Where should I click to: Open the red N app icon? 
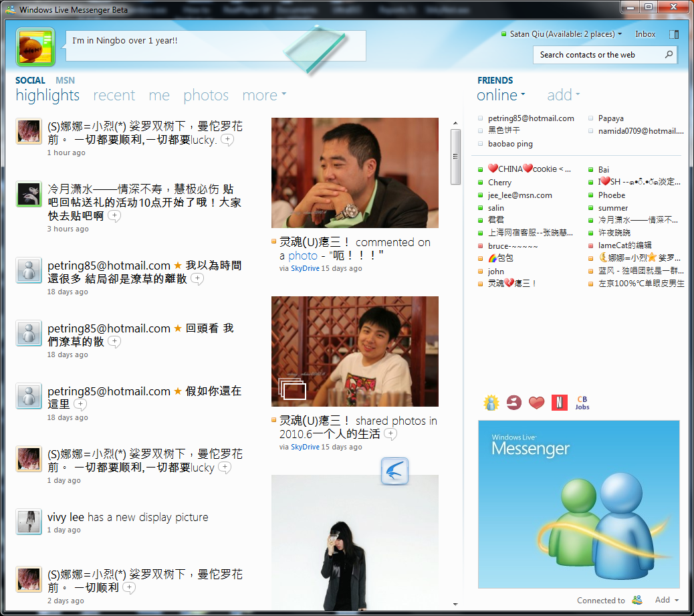click(x=560, y=403)
